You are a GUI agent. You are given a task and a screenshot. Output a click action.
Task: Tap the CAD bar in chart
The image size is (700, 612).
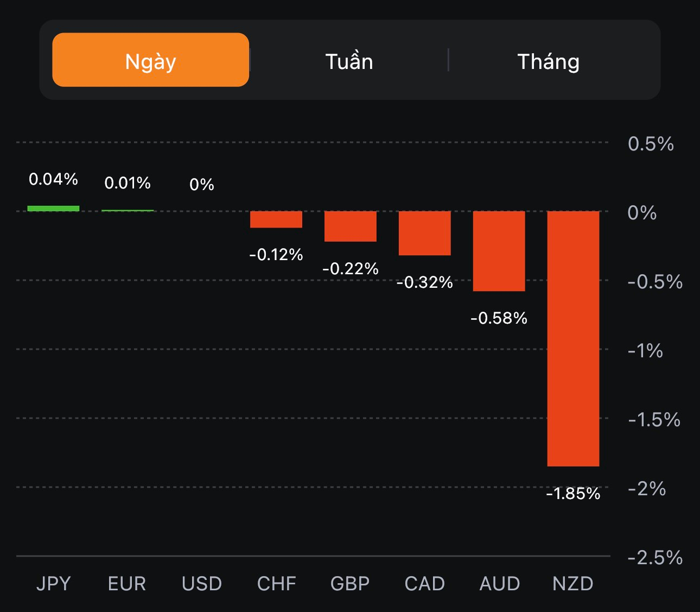[x=424, y=233]
